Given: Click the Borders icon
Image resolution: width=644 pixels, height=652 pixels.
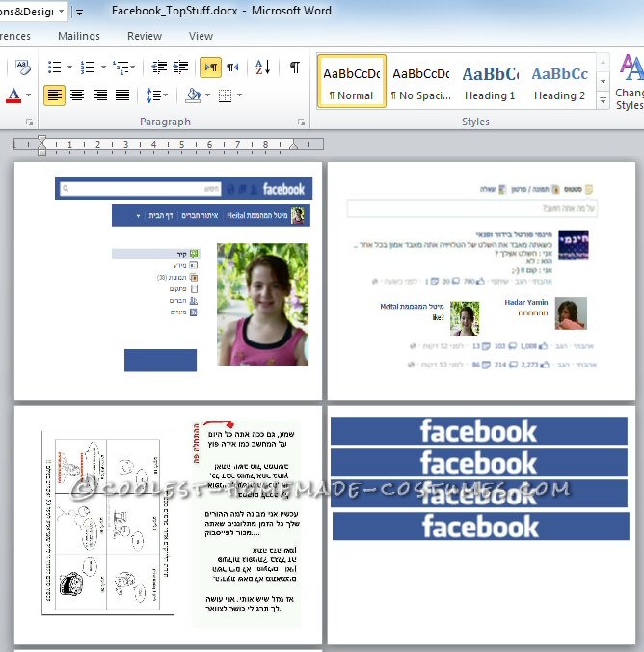Looking at the screenshot, I should click(225, 95).
